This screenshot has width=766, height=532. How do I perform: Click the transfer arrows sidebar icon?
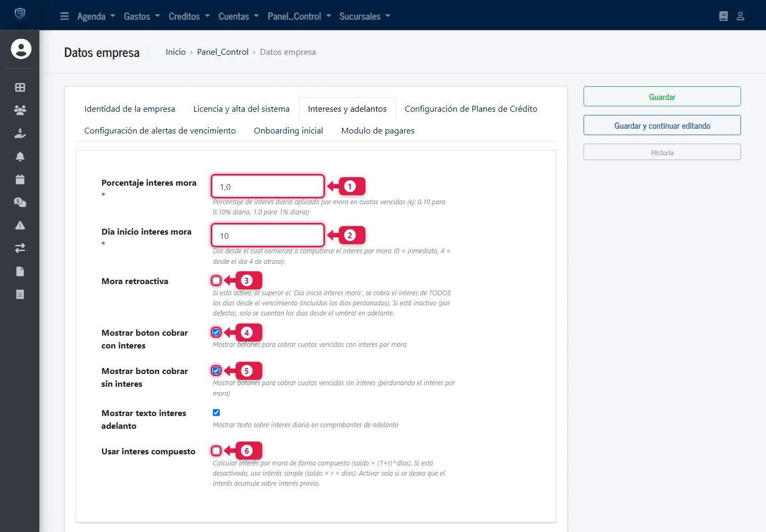coord(20,248)
